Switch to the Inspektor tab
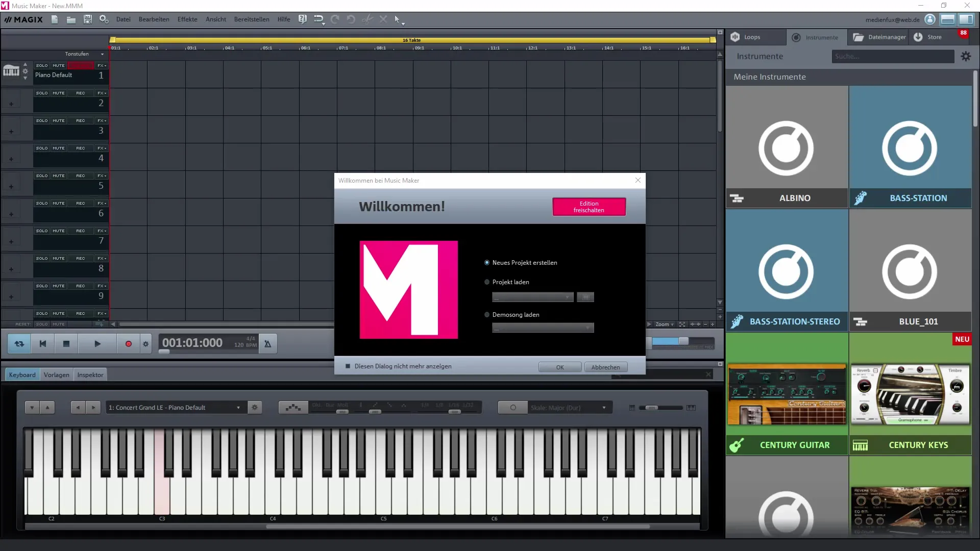The image size is (980, 551). coord(90,374)
